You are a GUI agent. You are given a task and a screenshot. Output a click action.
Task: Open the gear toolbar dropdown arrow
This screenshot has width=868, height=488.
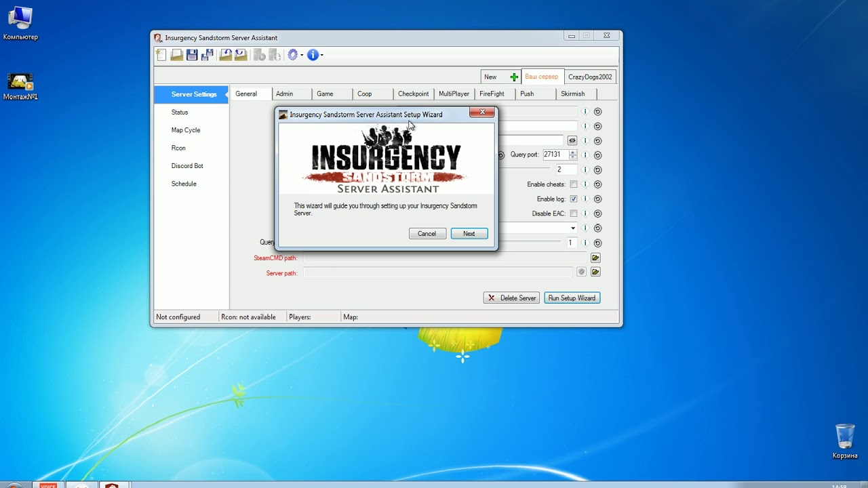click(x=302, y=56)
